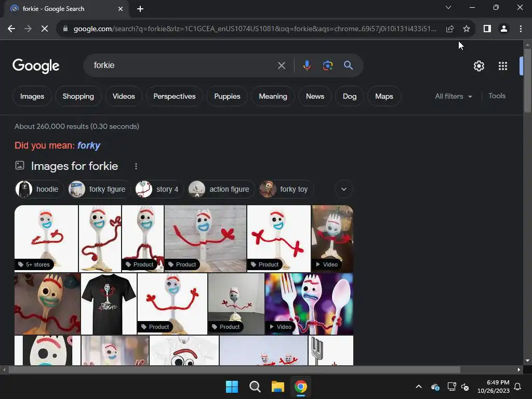Expand the All filters dropdown

(453, 96)
